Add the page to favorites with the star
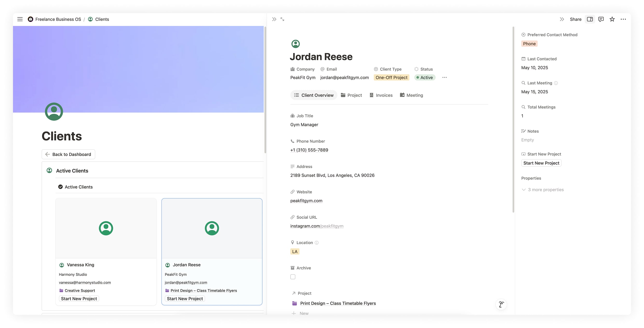 click(612, 19)
